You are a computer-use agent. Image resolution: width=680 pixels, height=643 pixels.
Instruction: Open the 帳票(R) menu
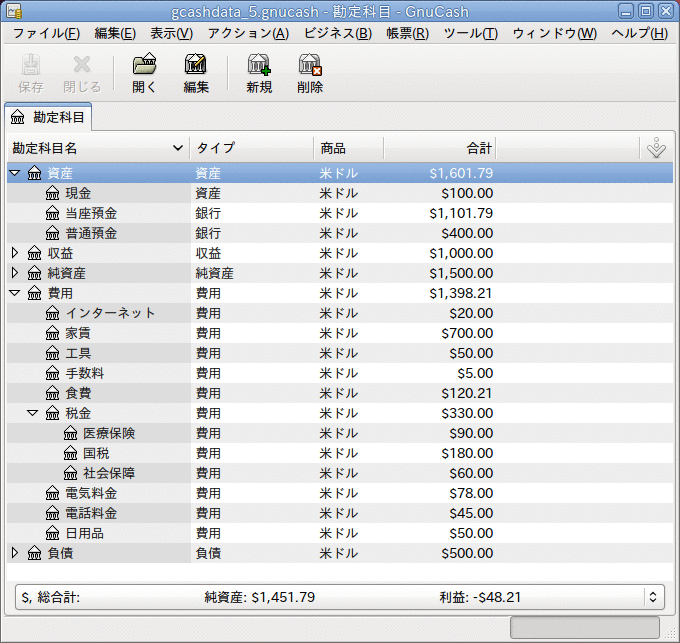(x=407, y=33)
